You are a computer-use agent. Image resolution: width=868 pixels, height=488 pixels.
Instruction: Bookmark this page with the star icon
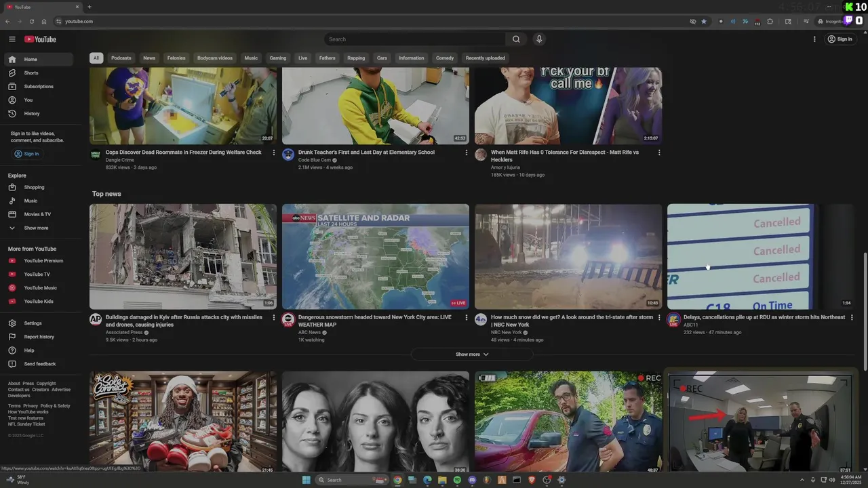704,22
